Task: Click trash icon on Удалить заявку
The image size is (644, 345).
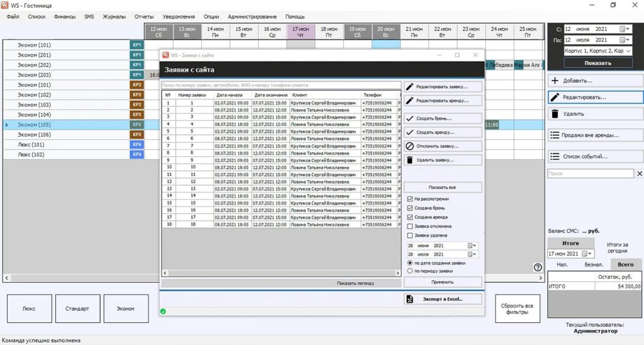Action: coord(409,160)
